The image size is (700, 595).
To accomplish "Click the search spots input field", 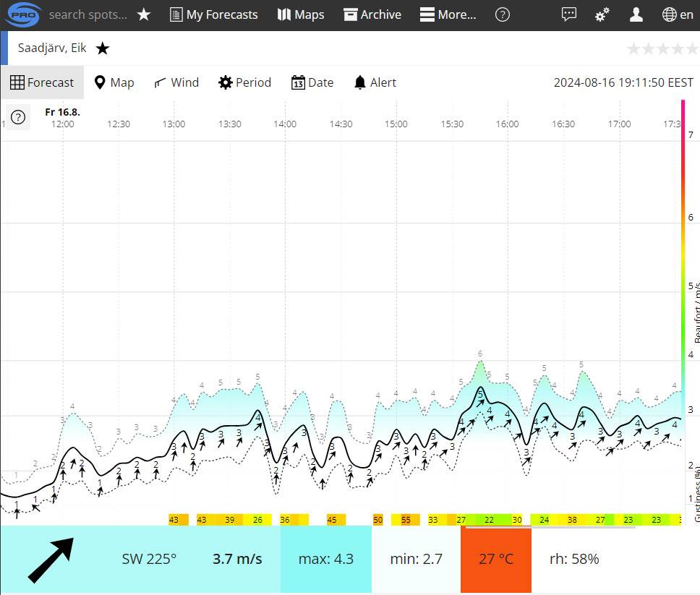I will (87, 14).
